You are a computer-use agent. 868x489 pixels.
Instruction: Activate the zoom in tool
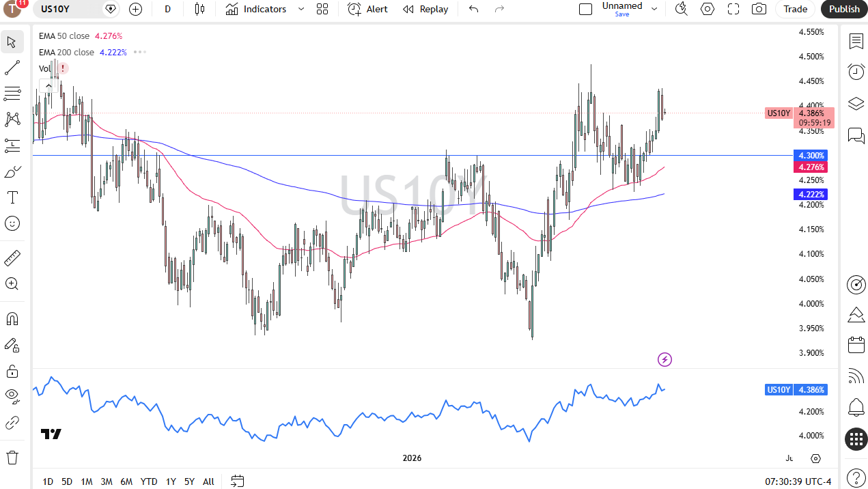(x=12, y=284)
